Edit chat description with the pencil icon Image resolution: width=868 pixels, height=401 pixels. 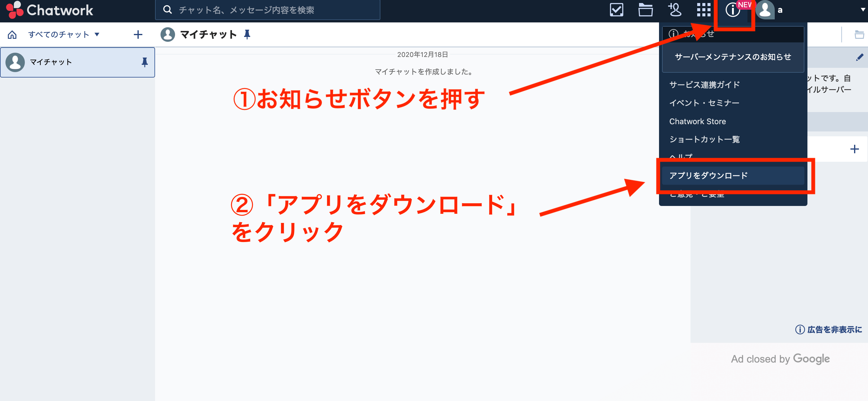pyautogui.click(x=859, y=57)
